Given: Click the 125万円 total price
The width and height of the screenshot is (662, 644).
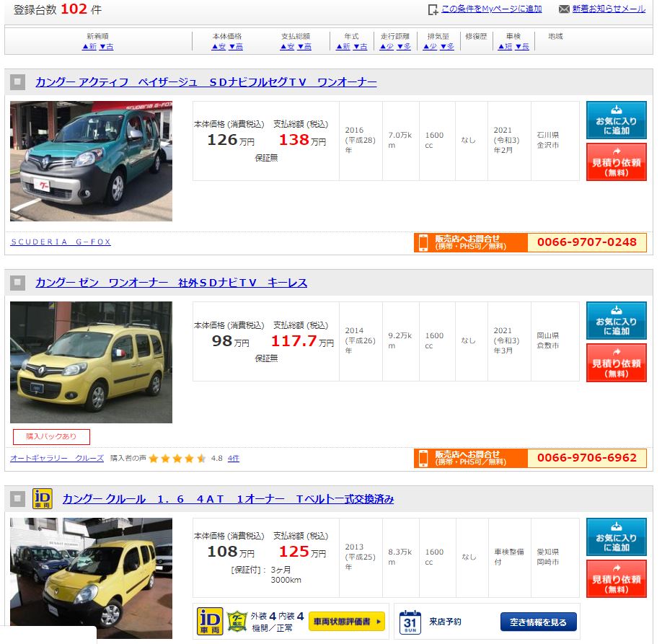Looking at the screenshot, I should point(302,552).
